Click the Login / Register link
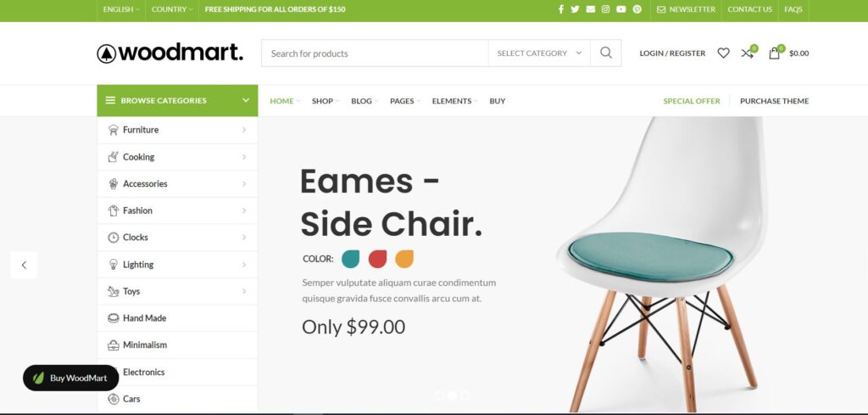The height and width of the screenshot is (415, 868). point(672,53)
